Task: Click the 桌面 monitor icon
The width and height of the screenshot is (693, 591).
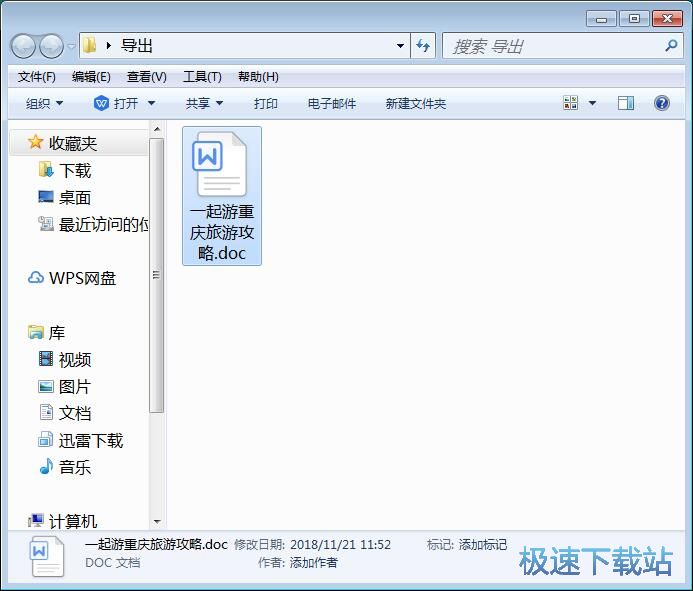Action: pos(46,197)
